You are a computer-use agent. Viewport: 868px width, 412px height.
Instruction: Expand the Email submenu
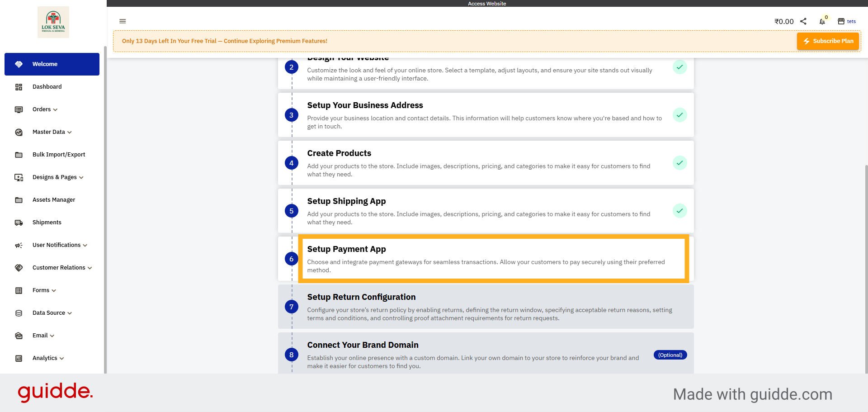(x=52, y=336)
